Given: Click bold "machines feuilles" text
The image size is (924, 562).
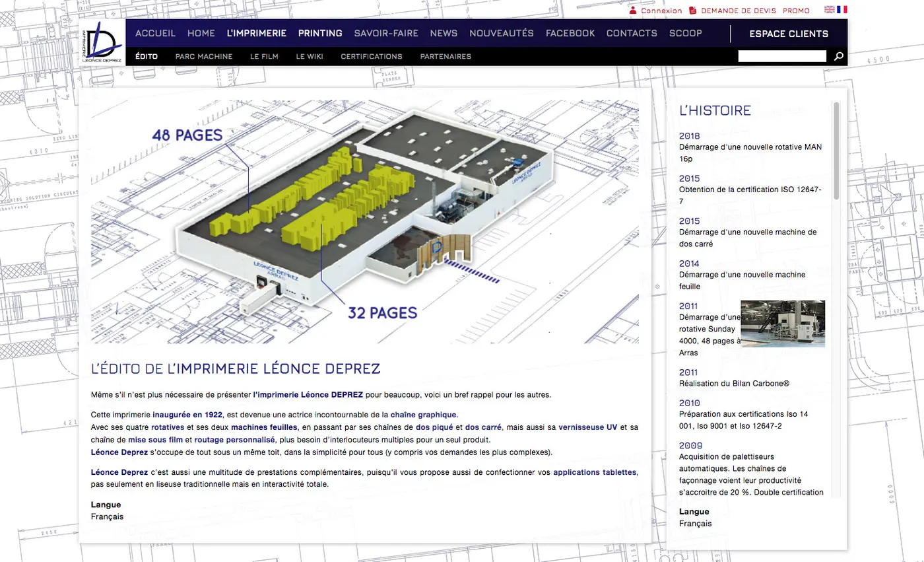Looking at the screenshot, I should point(264,427).
